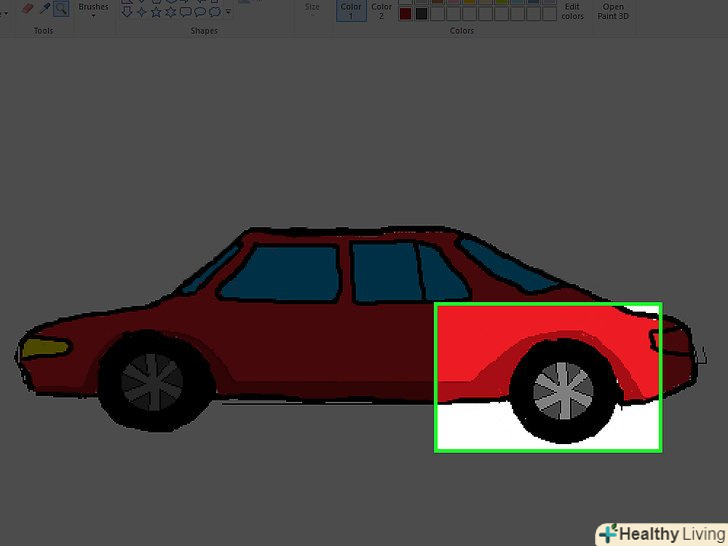The width and height of the screenshot is (728, 546).
Task: Select the four-point star shape
Action: [141, 12]
